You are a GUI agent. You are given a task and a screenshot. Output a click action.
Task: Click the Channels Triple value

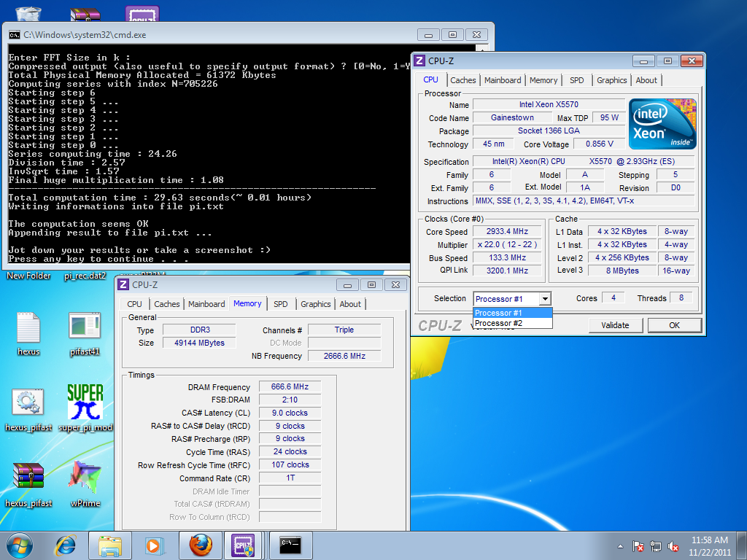[x=344, y=330]
